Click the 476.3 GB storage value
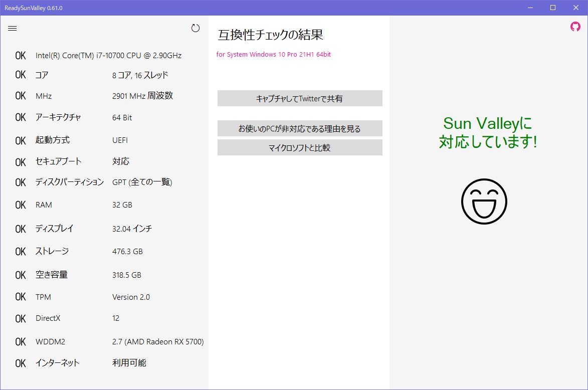 127,251
